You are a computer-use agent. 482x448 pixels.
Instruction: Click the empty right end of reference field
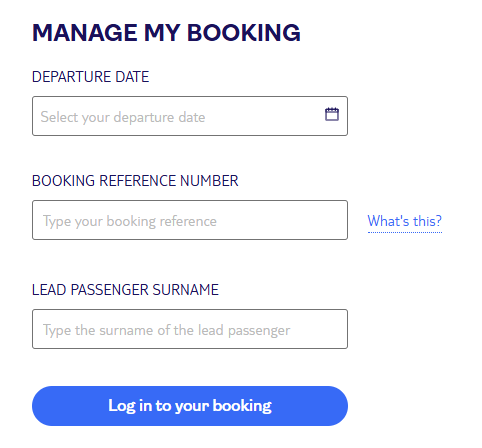[282, 220]
